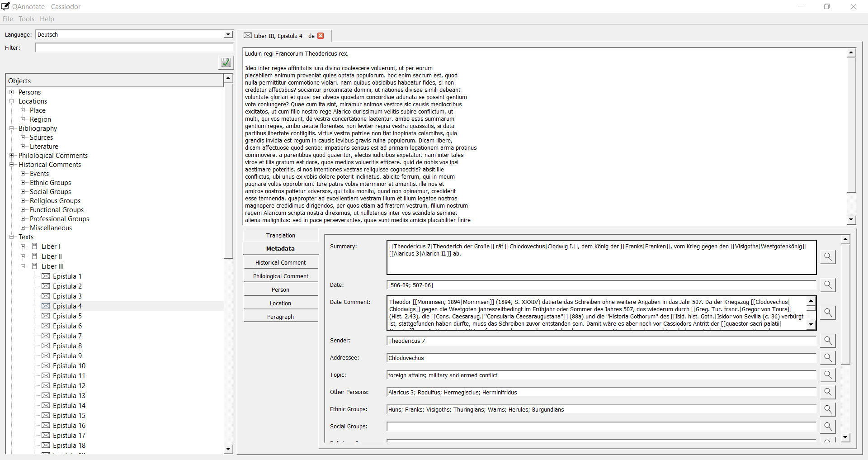Open the File menu
The image size is (868, 460).
[x=8, y=19]
